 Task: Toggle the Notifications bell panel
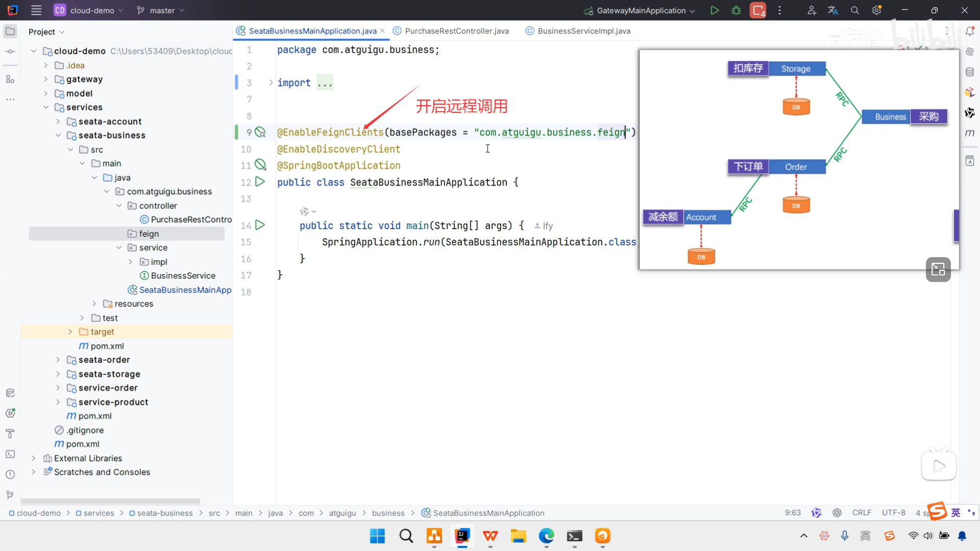coord(970,32)
